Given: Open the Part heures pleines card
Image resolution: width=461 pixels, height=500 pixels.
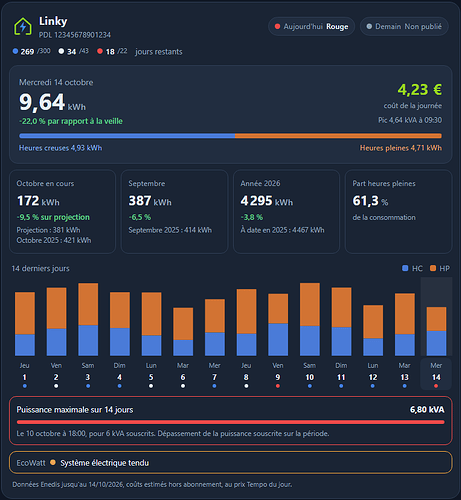Looking at the screenshot, I should pos(398,212).
